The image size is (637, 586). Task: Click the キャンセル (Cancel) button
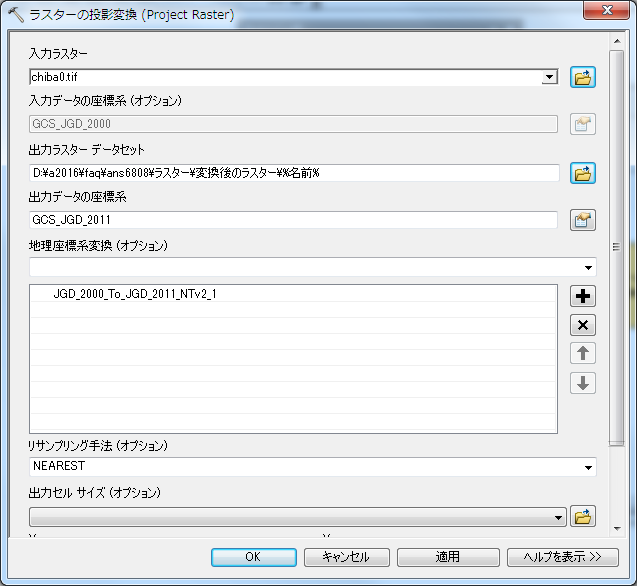(347, 557)
